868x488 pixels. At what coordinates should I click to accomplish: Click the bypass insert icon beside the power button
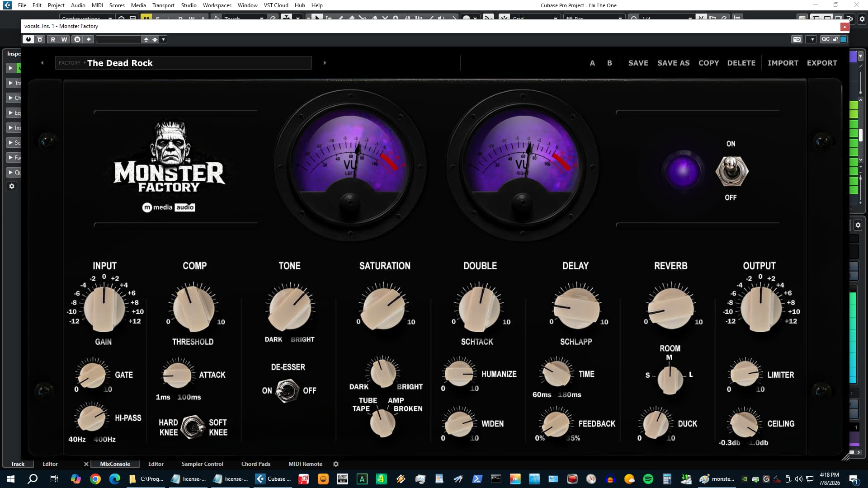coord(40,39)
